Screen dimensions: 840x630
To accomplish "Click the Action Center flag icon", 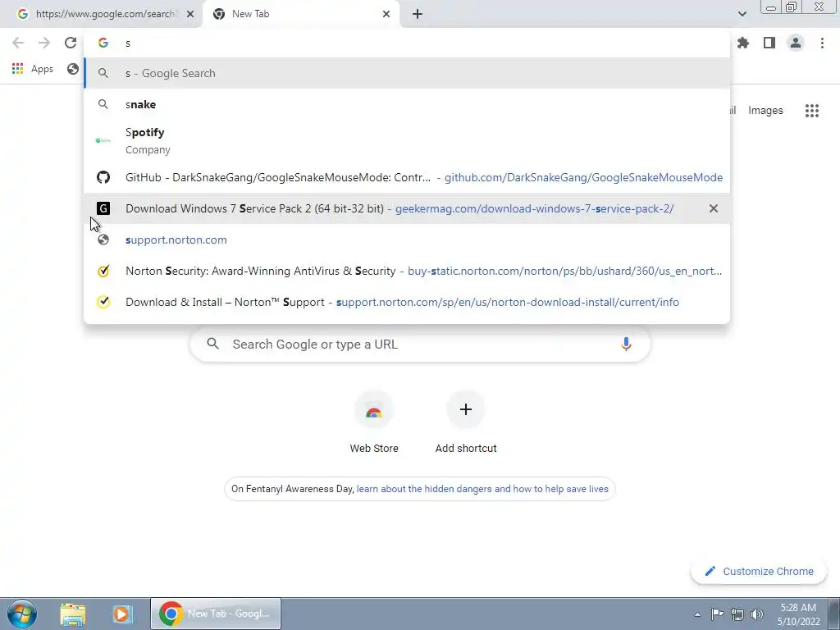I will pos(717,614).
